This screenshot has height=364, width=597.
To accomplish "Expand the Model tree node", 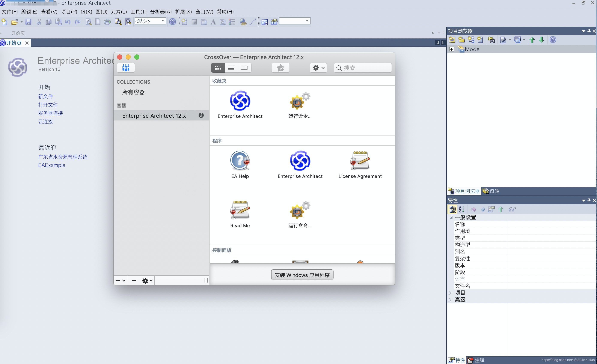I will tap(451, 49).
